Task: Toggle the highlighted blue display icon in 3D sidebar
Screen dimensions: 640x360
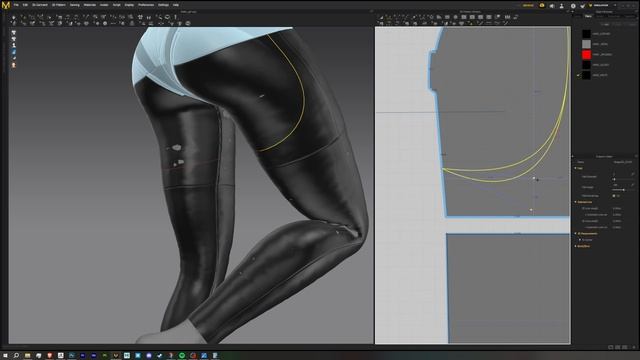Action: tap(14, 52)
